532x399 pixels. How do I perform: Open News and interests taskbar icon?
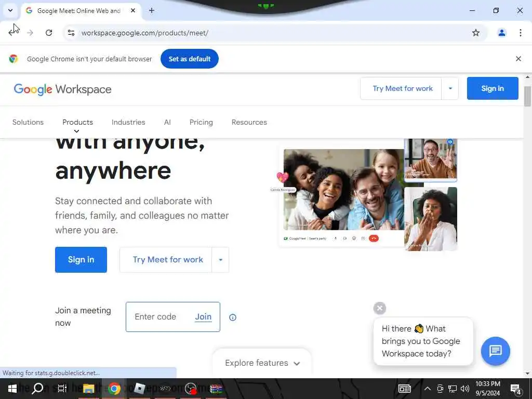click(x=404, y=389)
